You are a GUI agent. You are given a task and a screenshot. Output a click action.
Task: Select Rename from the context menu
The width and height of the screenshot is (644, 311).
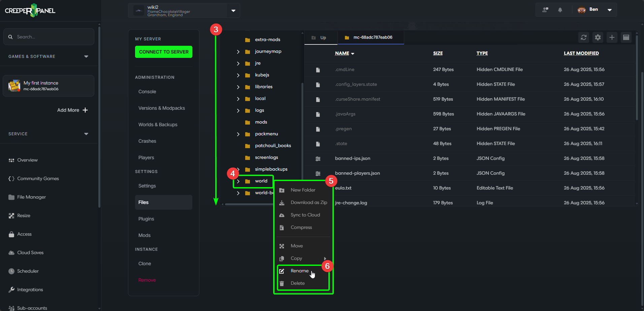click(x=299, y=271)
